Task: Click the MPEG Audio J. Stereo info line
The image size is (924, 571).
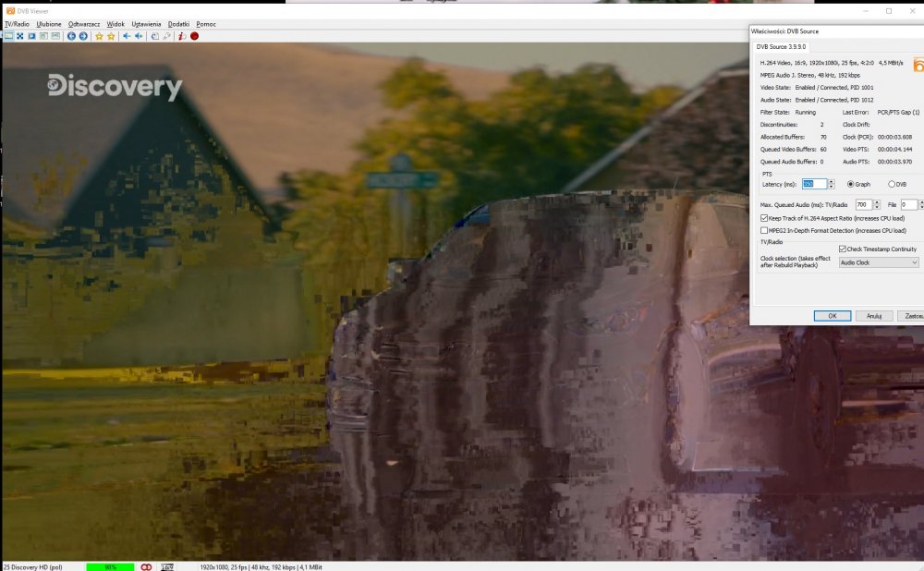Action: (x=809, y=75)
